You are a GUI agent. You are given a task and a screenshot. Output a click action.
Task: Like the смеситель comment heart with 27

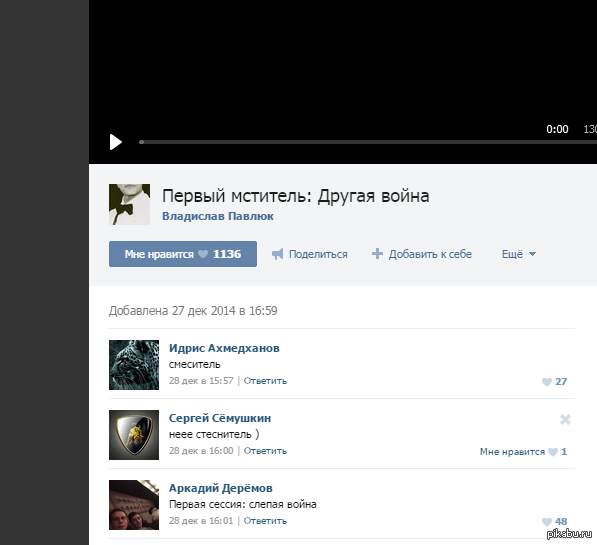coord(554,382)
